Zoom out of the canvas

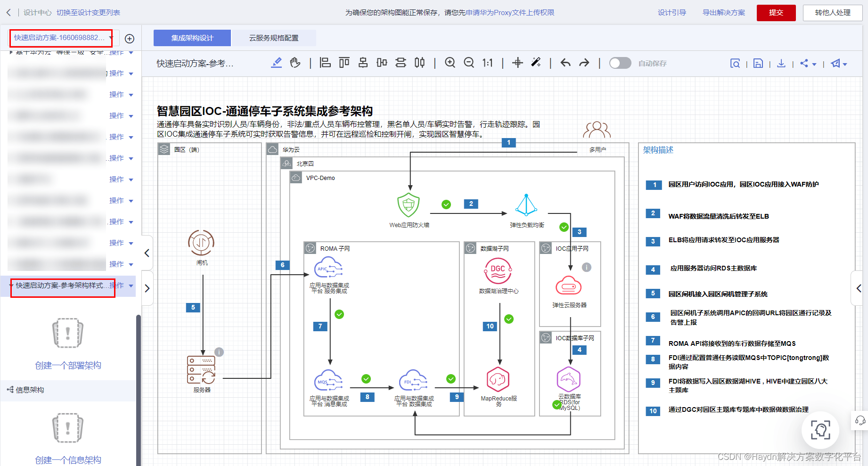[x=469, y=63]
